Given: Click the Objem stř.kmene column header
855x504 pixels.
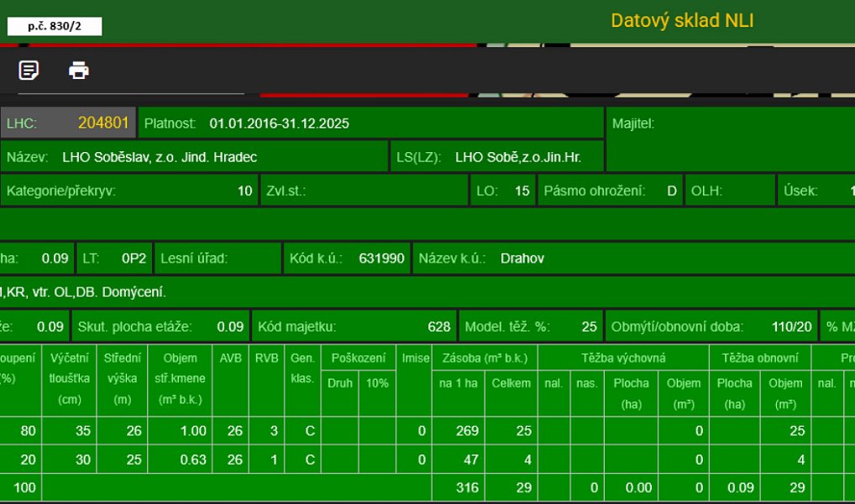Looking at the screenshot, I should click(180, 379).
